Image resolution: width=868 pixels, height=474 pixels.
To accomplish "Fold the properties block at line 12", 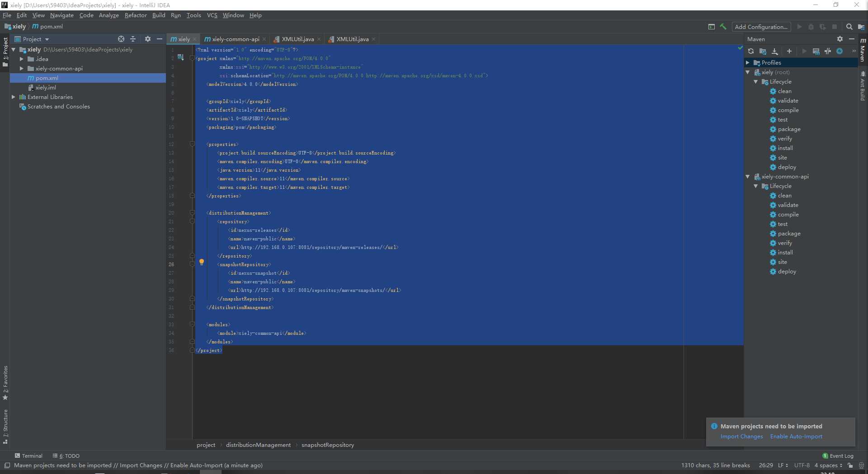I will (x=192, y=144).
